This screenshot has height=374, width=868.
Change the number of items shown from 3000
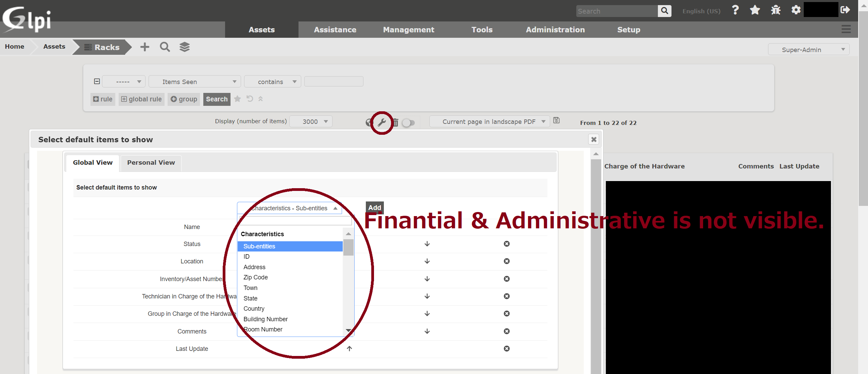(310, 121)
